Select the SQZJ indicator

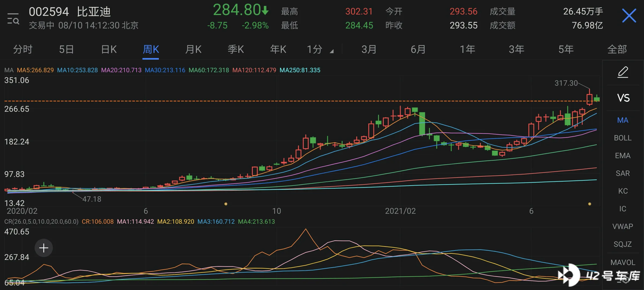pos(623,244)
